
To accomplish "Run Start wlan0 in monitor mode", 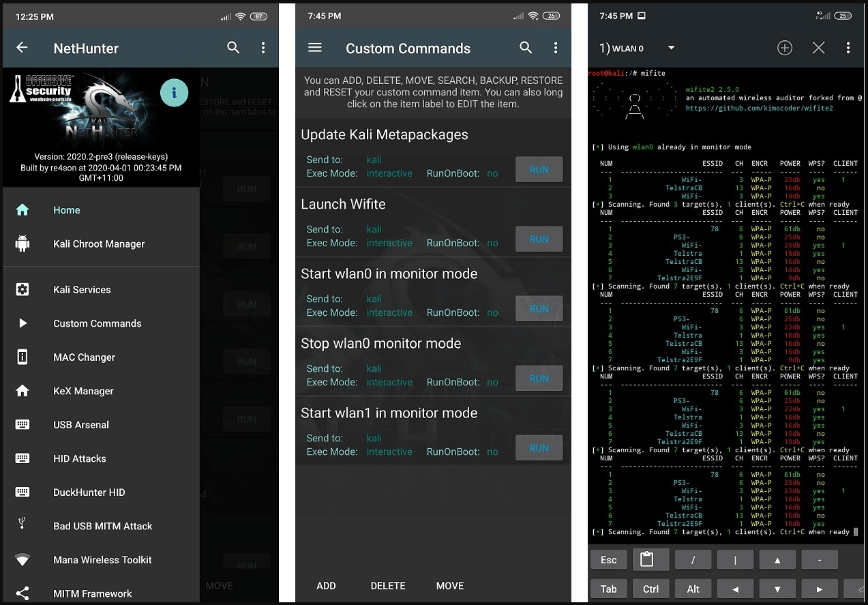I will point(539,308).
